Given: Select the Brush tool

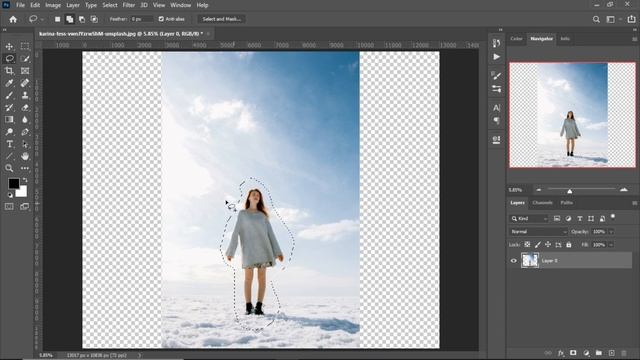Looking at the screenshot, I should coord(9,95).
